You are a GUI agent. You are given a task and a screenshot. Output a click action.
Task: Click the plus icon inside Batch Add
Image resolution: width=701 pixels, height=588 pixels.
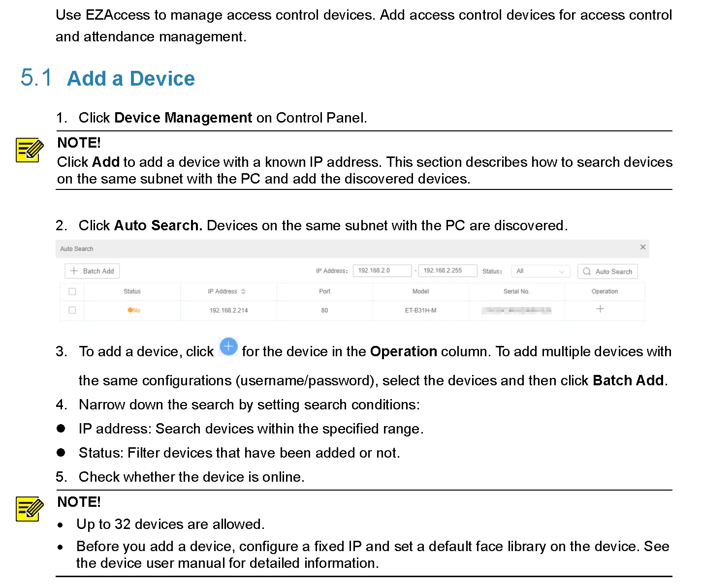point(74,271)
